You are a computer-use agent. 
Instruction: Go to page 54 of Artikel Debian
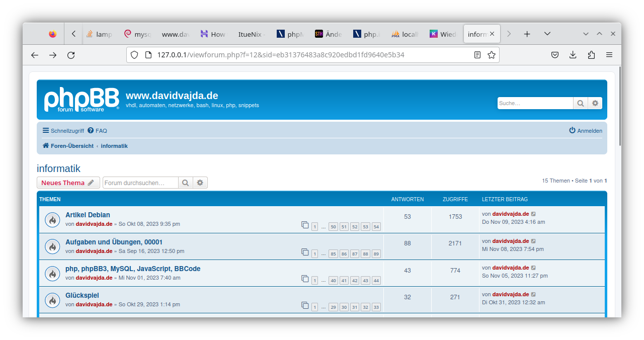(x=376, y=227)
